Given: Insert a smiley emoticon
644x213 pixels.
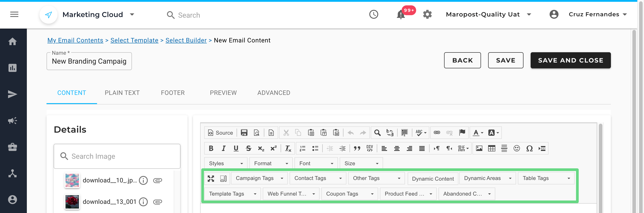Looking at the screenshot, I should (x=517, y=148).
